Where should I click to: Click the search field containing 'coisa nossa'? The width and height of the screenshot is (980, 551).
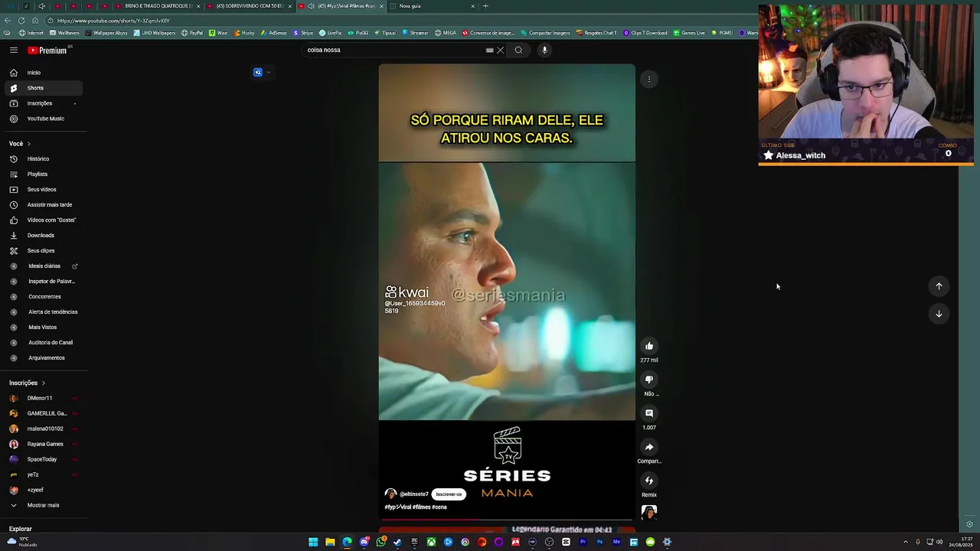click(x=394, y=50)
